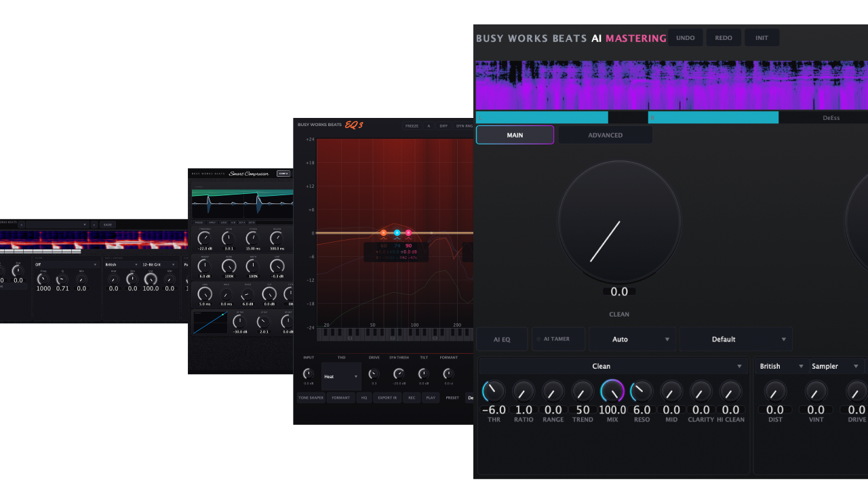Click the EQ 3 DRIVE knob

[374, 373]
